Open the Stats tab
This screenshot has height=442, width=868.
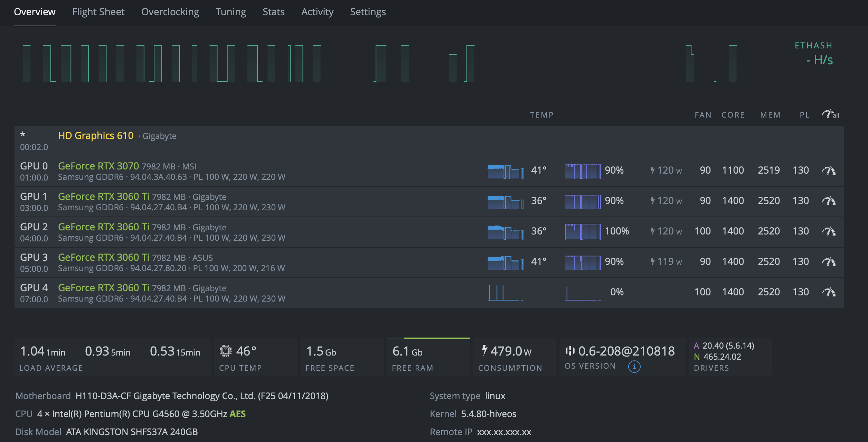(x=273, y=12)
